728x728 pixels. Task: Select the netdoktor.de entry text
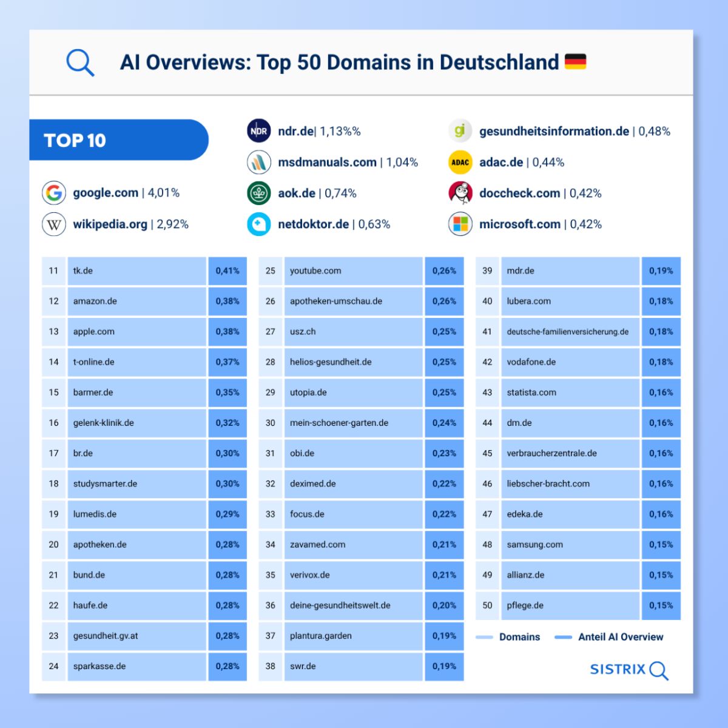[334, 224]
